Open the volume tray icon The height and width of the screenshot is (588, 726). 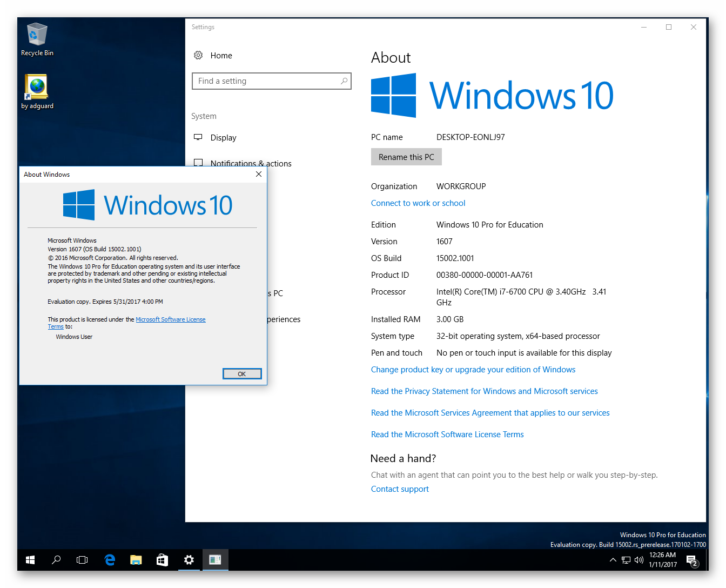click(x=639, y=560)
